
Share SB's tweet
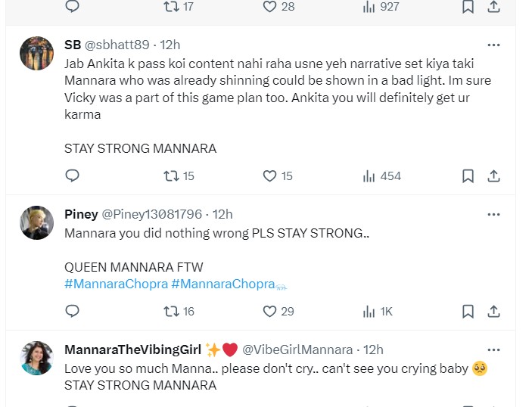[493, 176]
